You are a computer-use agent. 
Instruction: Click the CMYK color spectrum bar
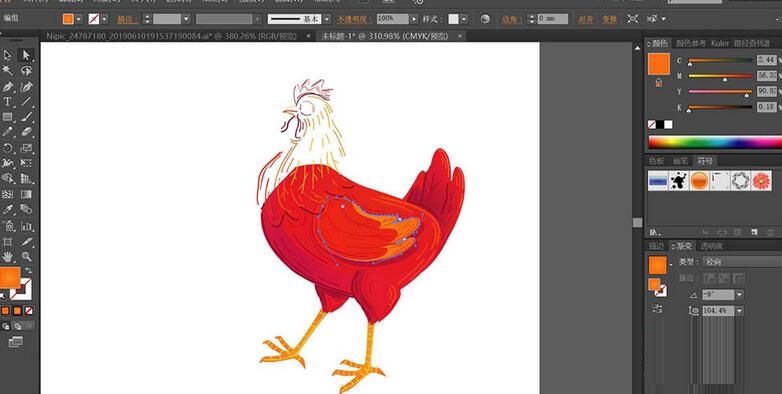(x=715, y=142)
